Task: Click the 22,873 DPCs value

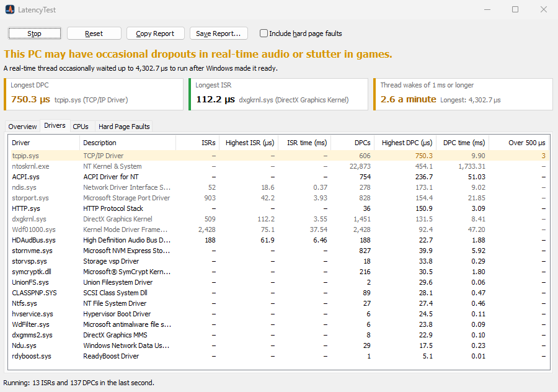Action: [x=360, y=166]
